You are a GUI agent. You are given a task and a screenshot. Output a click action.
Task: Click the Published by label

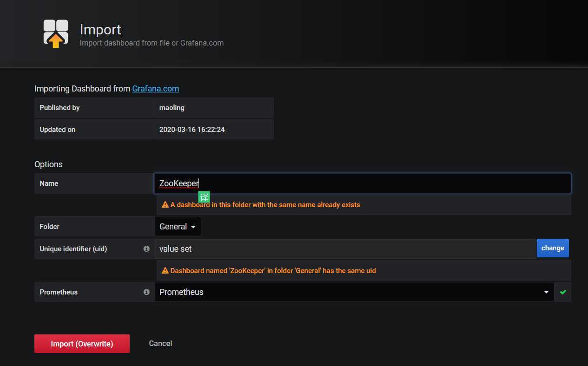59,108
